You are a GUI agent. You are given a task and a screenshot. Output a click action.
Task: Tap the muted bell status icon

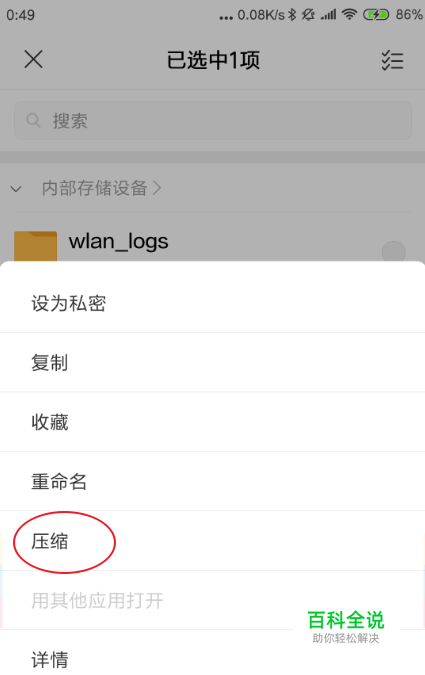click(x=308, y=15)
